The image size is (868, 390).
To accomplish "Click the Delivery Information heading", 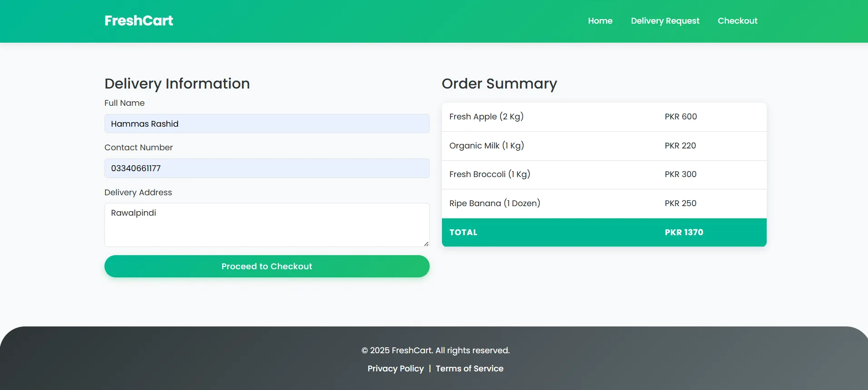I will (177, 84).
